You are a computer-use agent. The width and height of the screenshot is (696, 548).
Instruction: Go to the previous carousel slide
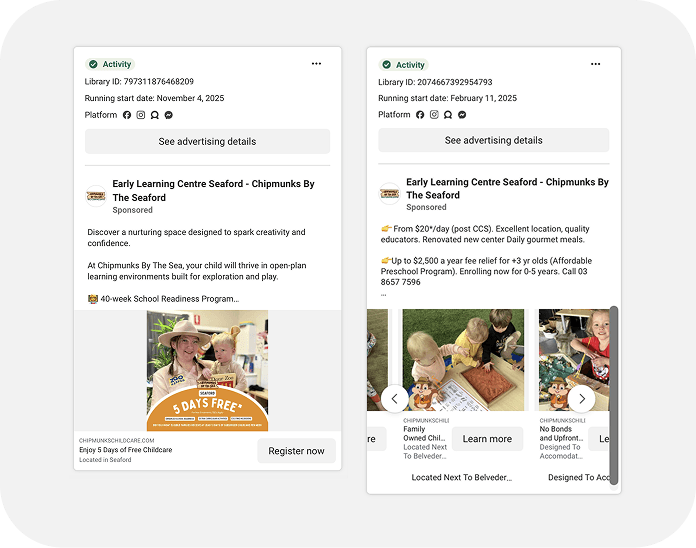point(394,399)
